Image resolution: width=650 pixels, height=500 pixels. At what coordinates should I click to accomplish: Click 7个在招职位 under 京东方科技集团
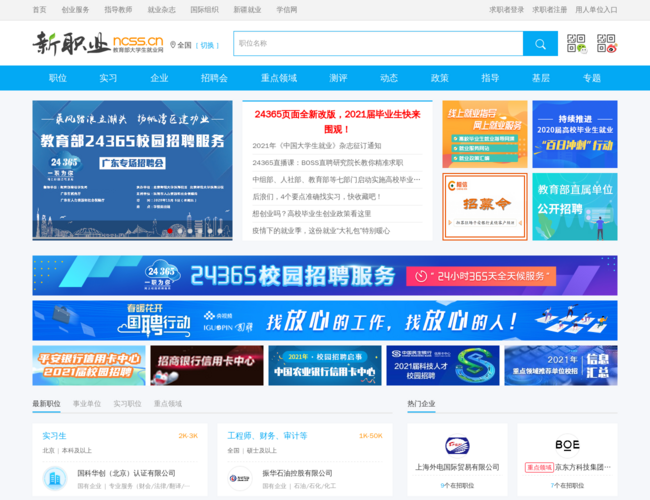[x=567, y=485]
